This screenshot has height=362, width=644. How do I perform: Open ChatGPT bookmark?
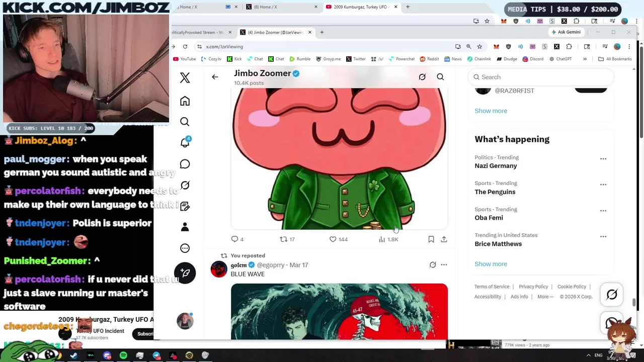pos(561,59)
